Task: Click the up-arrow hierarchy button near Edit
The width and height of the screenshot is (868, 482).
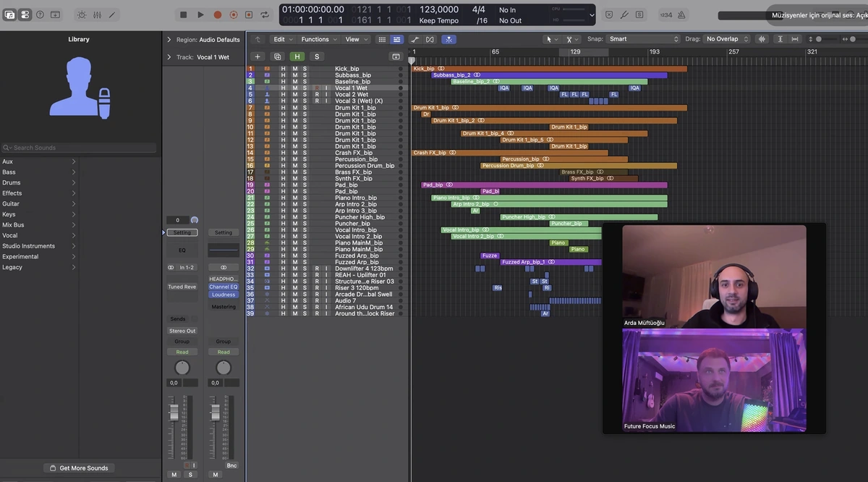Action: (x=258, y=39)
